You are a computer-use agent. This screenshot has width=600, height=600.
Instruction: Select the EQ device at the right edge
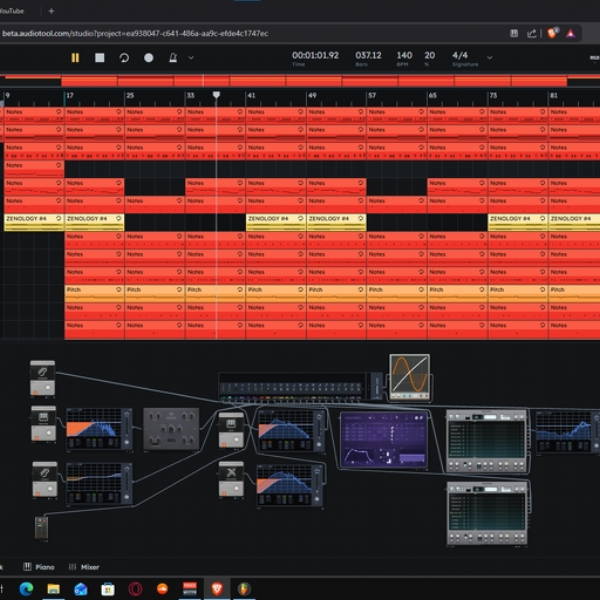pyautogui.click(x=568, y=431)
